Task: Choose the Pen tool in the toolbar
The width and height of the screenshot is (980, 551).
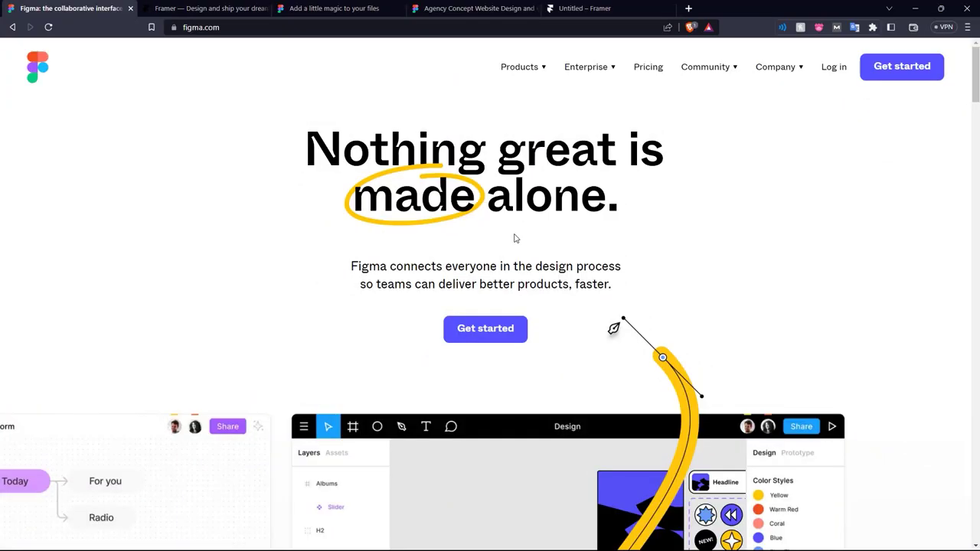Action: click(401, 426)
